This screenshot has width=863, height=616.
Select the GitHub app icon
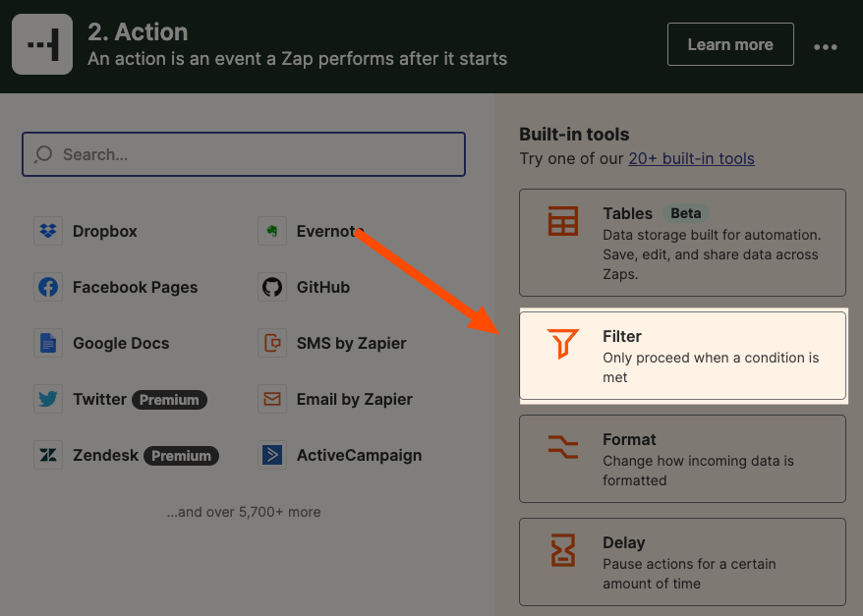(x=272, y=287)
